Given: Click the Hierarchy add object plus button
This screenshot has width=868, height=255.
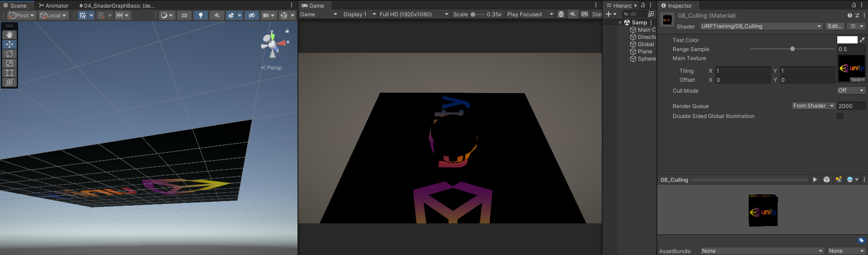Looking at the screenshot, I should 611,14.
